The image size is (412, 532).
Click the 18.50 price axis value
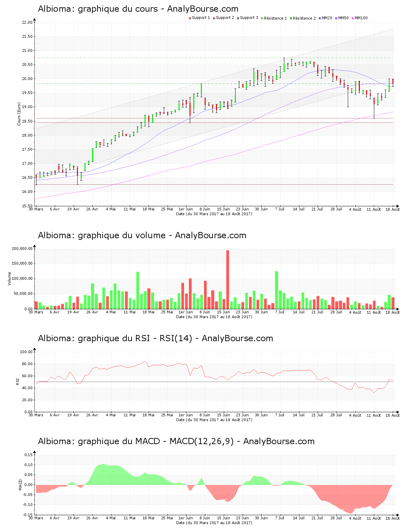tap(27, 122)
